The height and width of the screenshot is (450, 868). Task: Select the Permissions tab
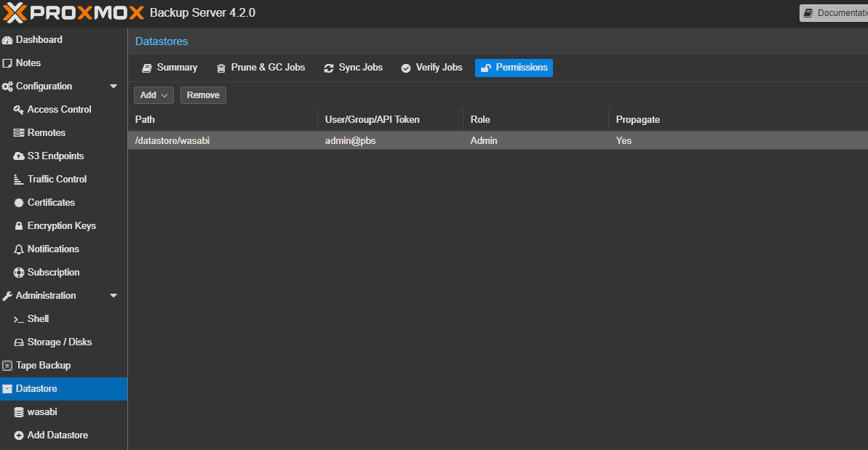pos(514,68)
